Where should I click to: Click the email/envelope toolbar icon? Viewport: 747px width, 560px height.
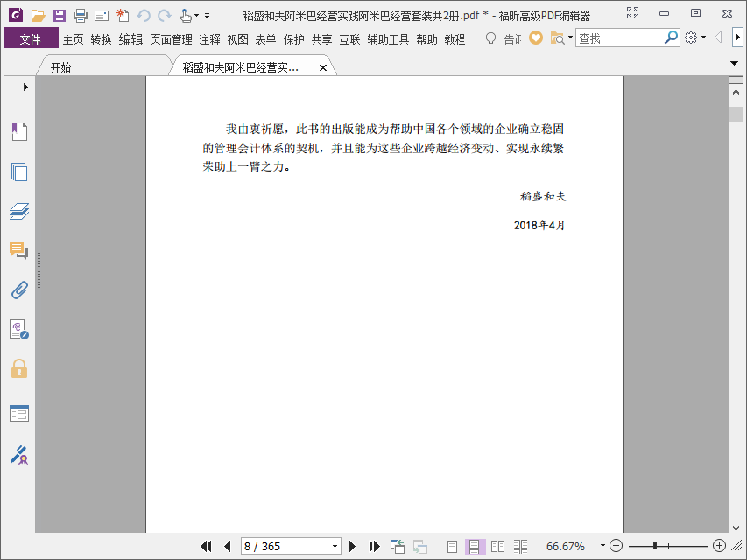tap(102, 17)
